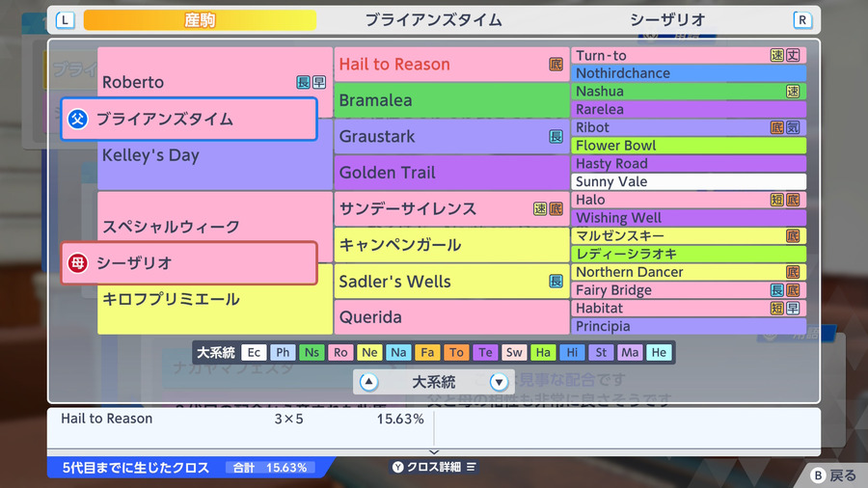Open クロス詳細 with the Y button
868x488 pixels.
point(434,467)
